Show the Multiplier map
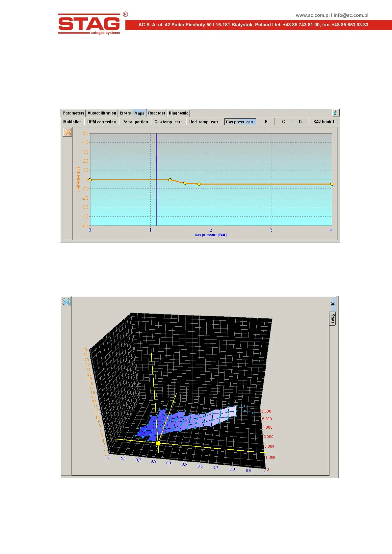The height and width of the screenshot is (554, 392). [x=72, y=122]
